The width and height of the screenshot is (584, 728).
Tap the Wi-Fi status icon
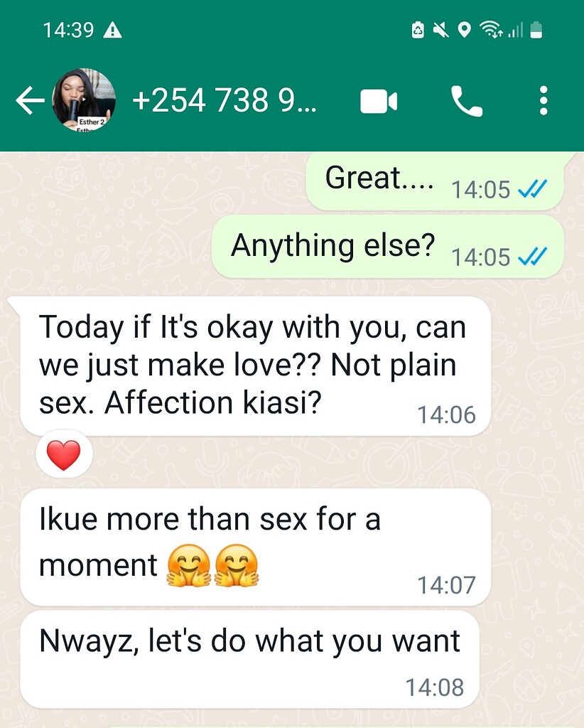coord(491,30)
